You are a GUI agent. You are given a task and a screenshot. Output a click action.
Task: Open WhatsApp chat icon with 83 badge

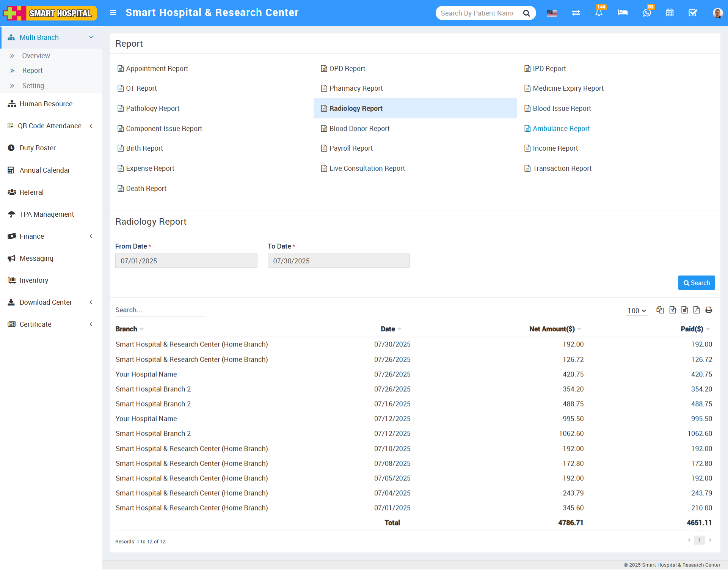pos(647,13)
